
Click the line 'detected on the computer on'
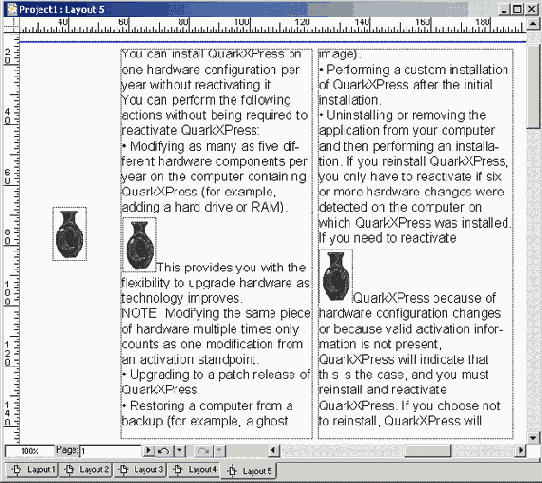coord(400,207)
